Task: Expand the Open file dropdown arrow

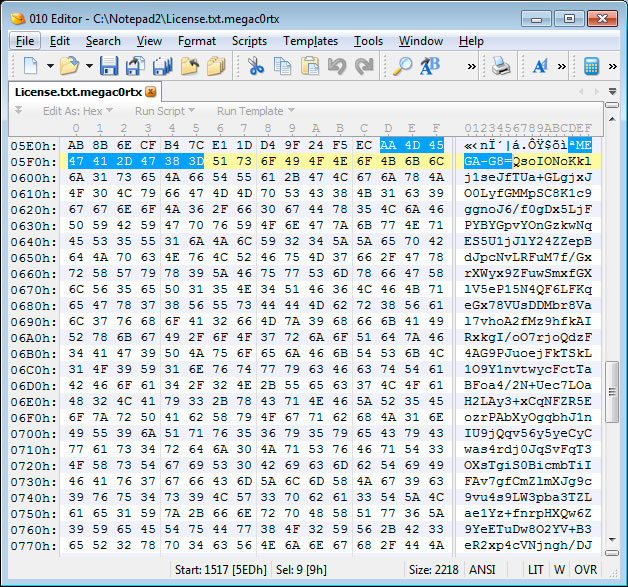Action: click(89, 66)
